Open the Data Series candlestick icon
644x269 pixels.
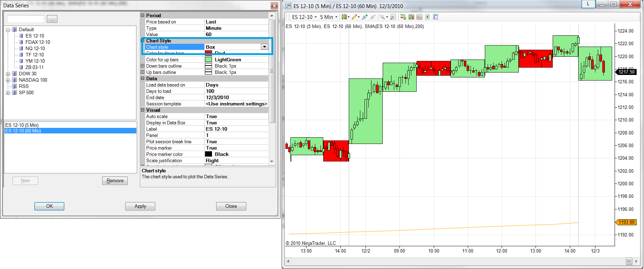[x=411, y=17]
